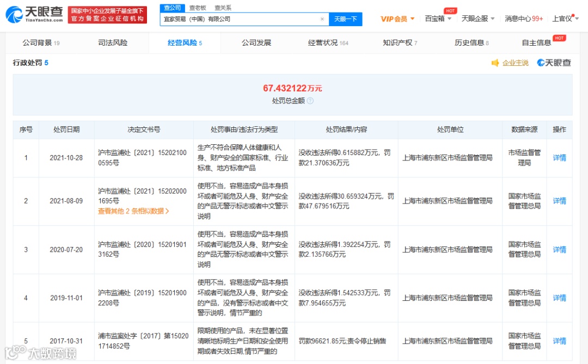
Task: Switch to the 司法风险 tab
Action: (113, 43)
